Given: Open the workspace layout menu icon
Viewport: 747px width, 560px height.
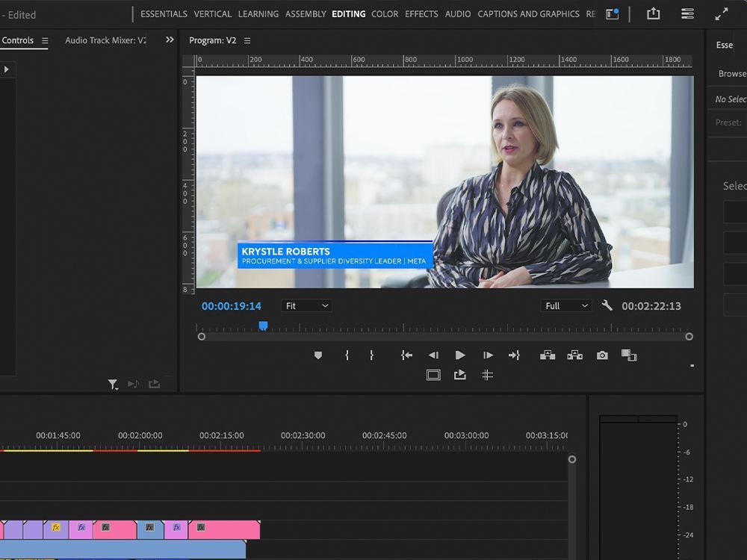Looking at the screenshot, I should 687,13.
